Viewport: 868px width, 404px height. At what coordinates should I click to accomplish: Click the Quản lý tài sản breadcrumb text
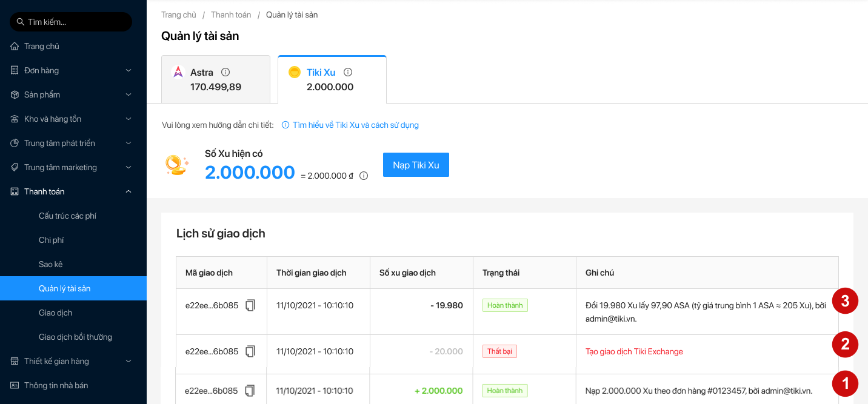pyautogui.click(x=292, y=15)
